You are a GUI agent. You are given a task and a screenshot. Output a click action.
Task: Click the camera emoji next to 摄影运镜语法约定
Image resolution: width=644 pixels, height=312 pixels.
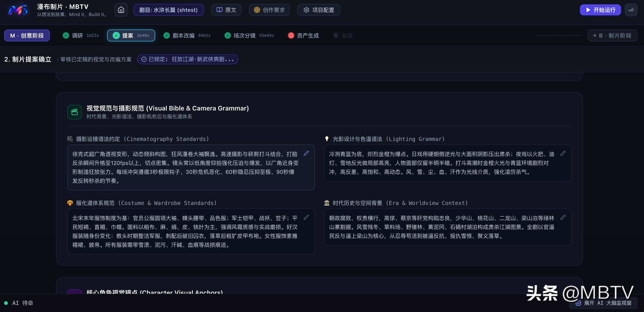[70, 139]
